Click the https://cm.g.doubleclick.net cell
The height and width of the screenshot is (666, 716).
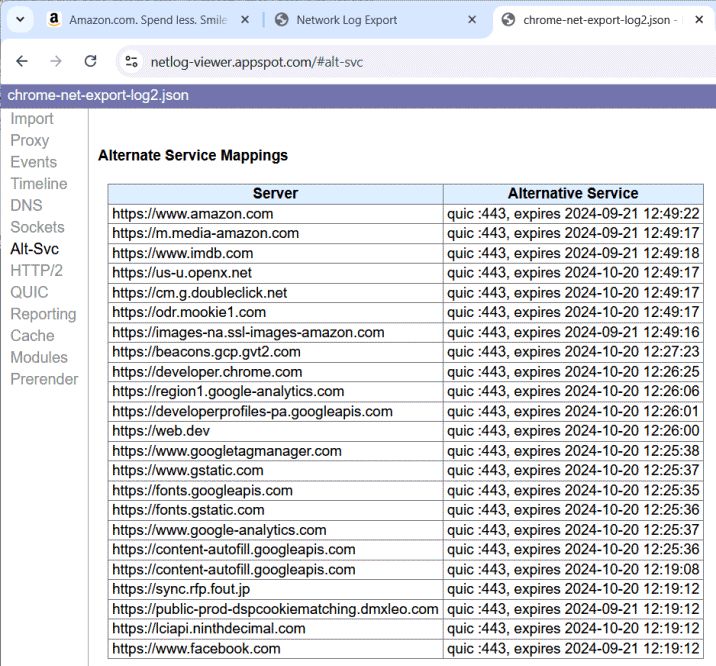tap(275, 293)
